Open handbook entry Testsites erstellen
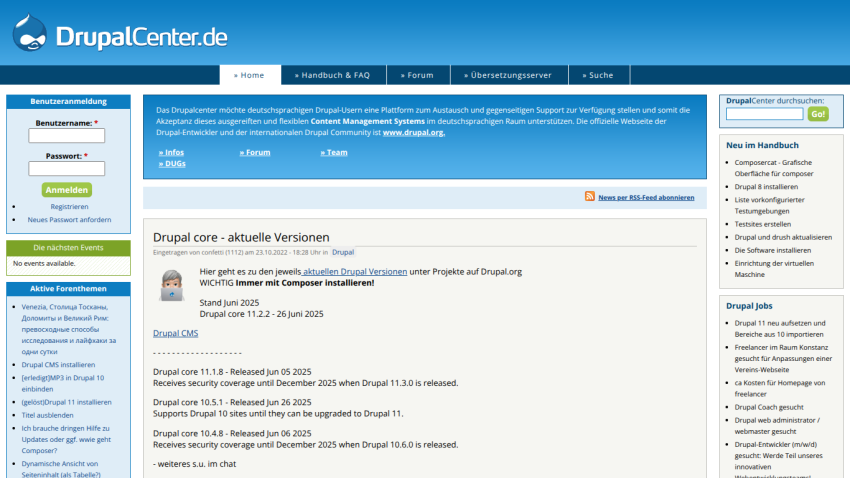Image resolution: width=850 pixels, height=478 pixels. (763, 224)
